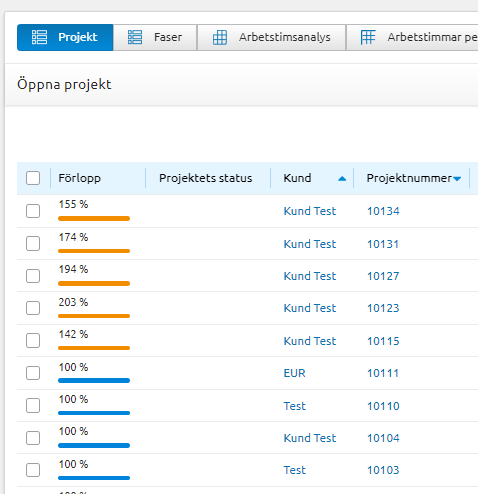
Task: Open project number 10131 link
Action: coord(383,244)
